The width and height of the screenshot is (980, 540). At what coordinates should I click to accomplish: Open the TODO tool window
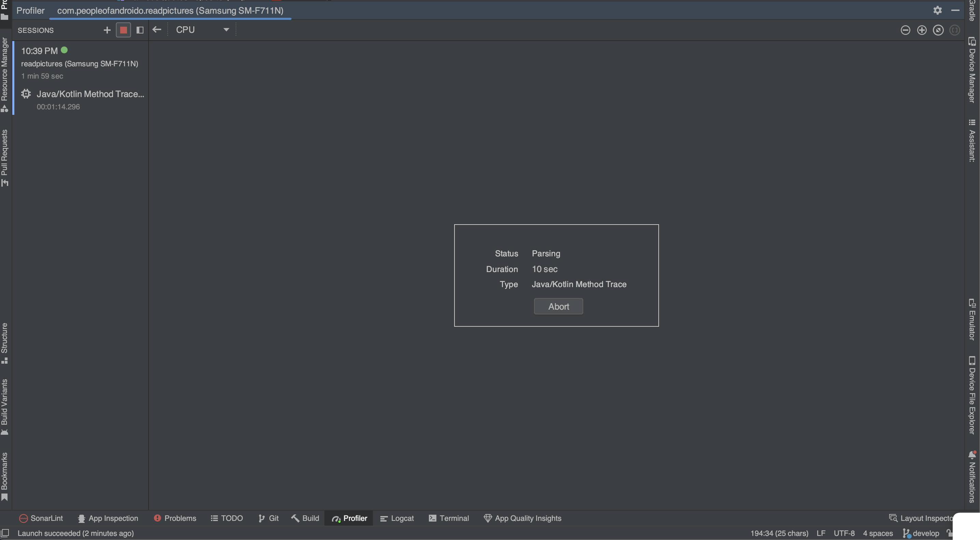(x=227, y=518)
